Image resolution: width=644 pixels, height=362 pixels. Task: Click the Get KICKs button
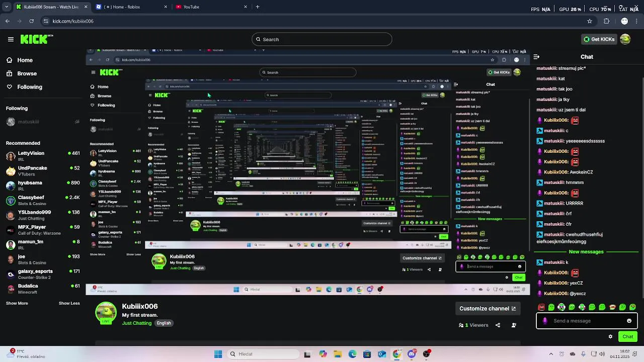[598, 39]
